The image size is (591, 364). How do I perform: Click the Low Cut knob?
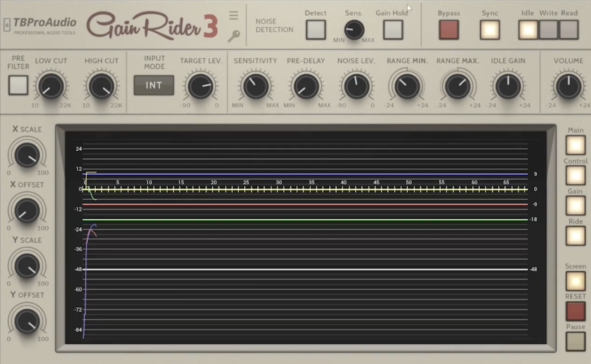(51, 86)
